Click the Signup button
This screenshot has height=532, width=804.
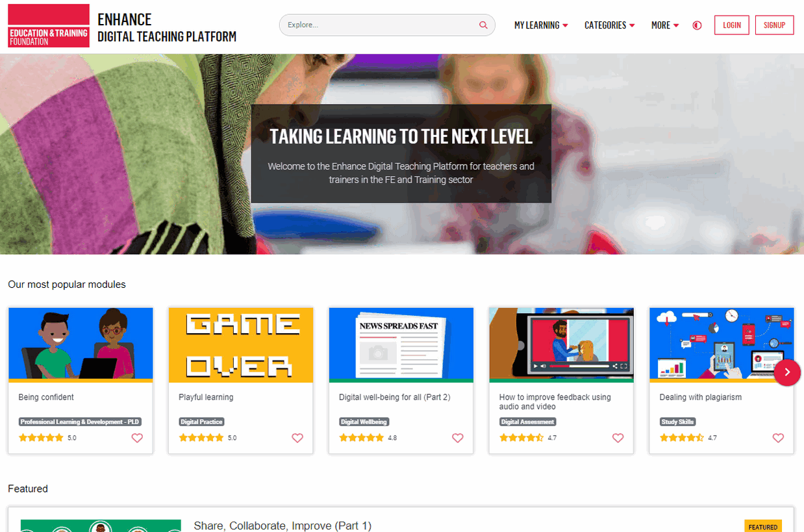point(774,25)
